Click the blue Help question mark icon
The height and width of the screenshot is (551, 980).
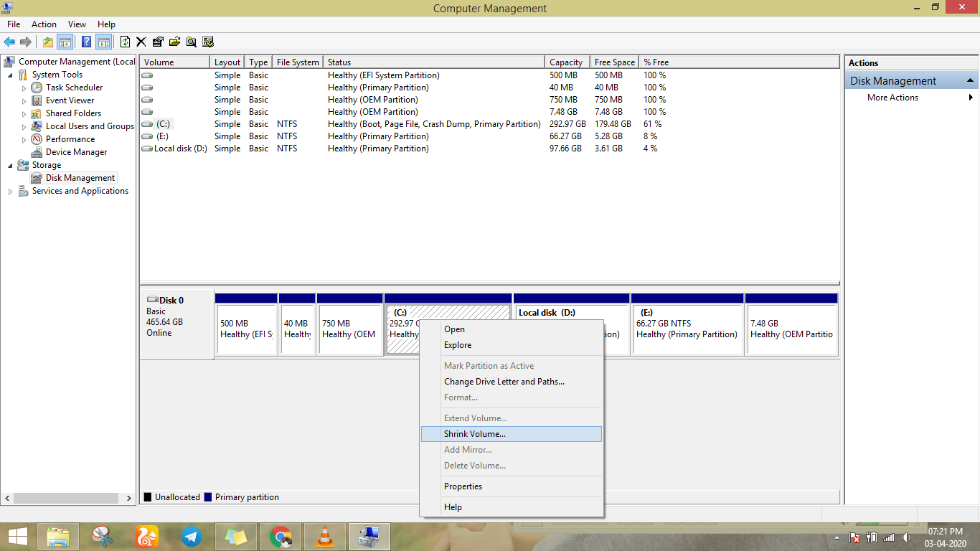[87, 42]
